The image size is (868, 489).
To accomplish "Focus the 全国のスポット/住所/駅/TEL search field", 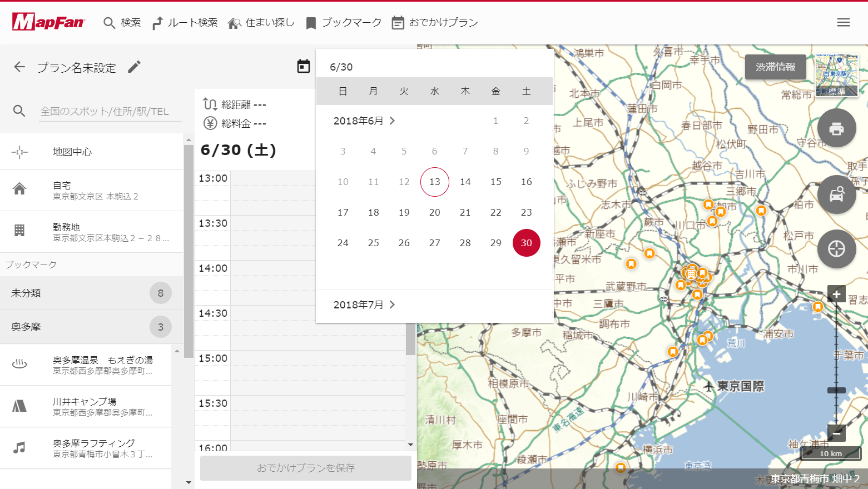I will 111,111.
